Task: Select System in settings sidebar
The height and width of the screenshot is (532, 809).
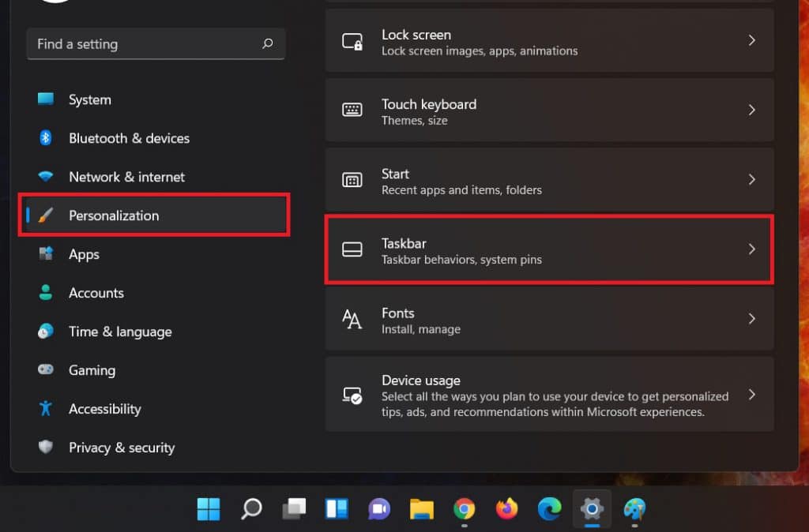Action: coord(156,99)
